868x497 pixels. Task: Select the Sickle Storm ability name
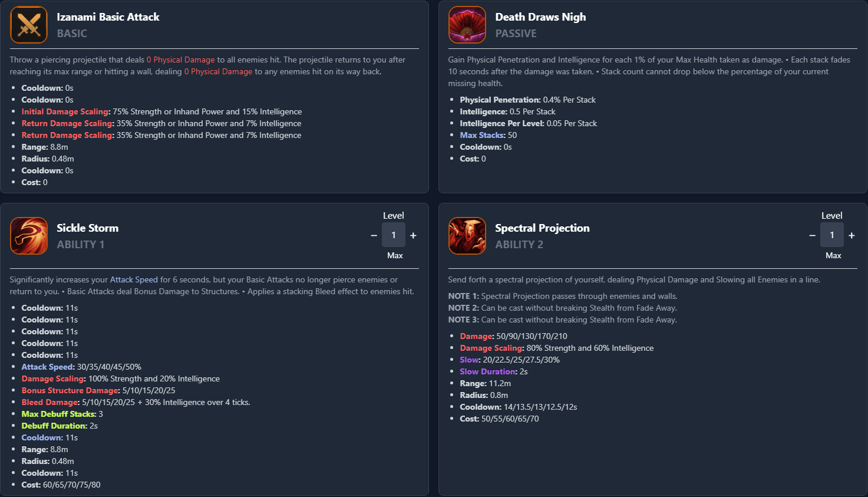click(87, 228)
